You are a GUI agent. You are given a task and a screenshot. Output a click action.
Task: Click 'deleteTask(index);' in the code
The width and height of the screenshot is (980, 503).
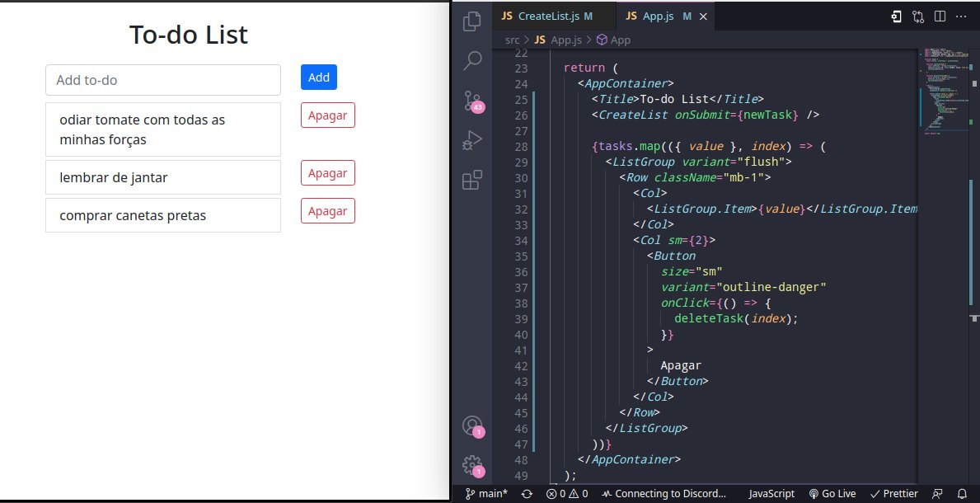(736, 318)
